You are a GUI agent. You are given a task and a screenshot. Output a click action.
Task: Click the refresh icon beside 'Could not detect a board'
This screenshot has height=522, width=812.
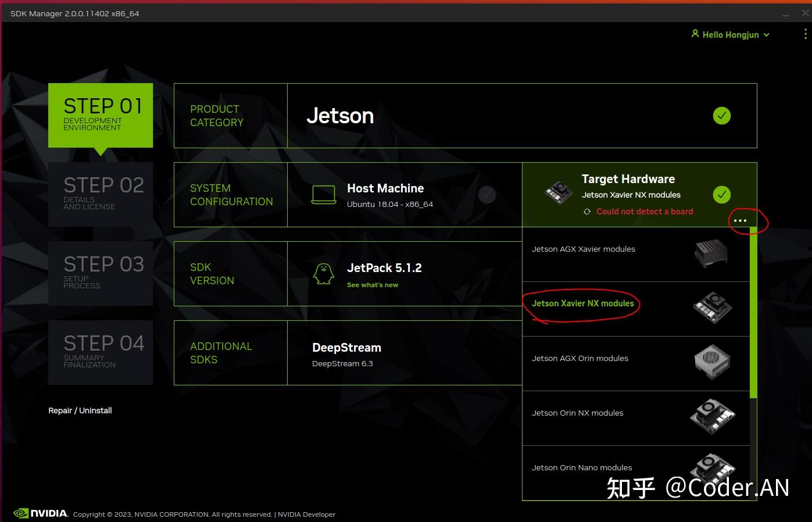(586, 212)
